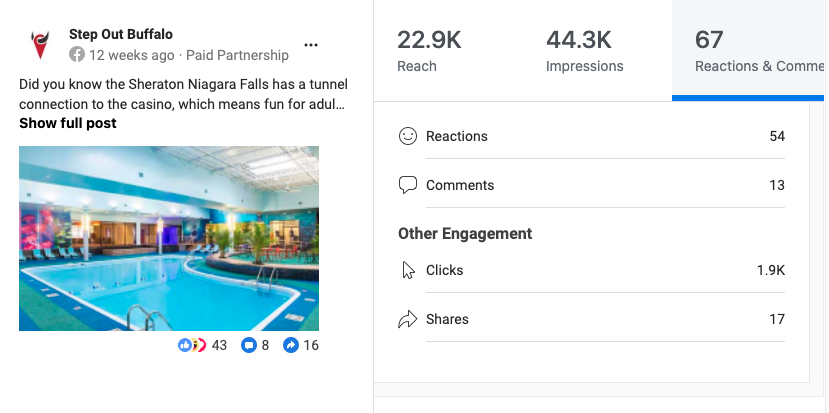Open the Step Out Buffalo page link
The image size is (829, 413).
[121, 34]
